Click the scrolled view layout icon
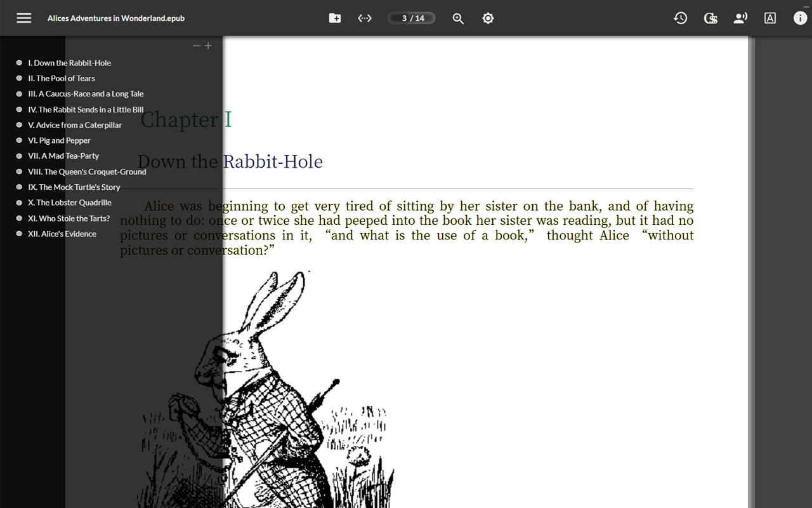This screenshot has height=508, width=812. pos(365,18)
